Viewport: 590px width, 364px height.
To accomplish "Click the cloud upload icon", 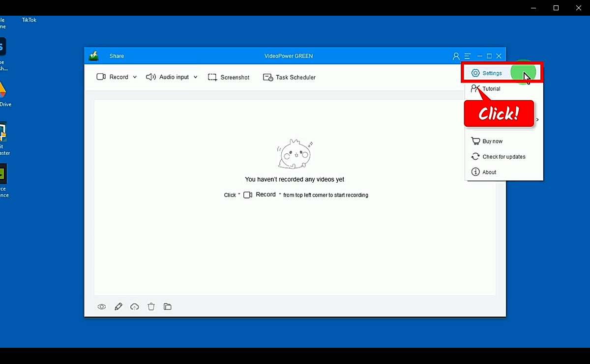I will (x=134, y=306).
